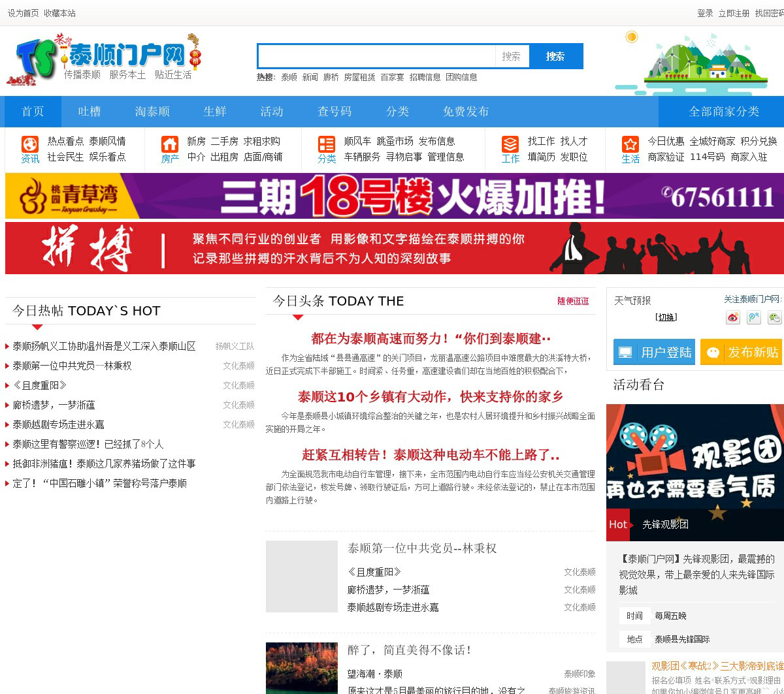Click the blue 搜索 button

click(x=555, y=56)
